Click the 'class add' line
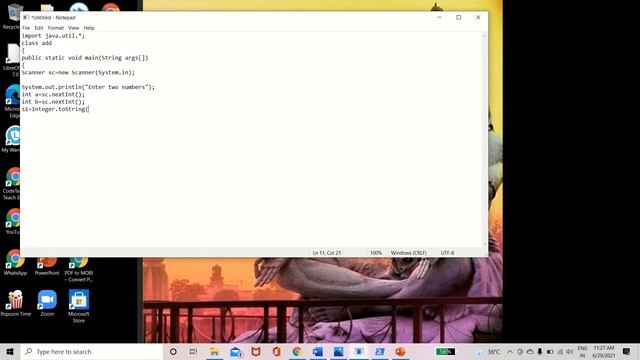Viewport: 640px width, 360px height. [37, 43]
